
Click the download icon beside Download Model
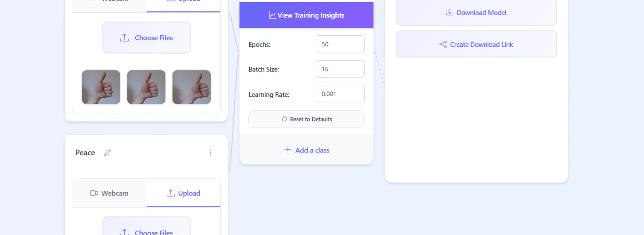pyautogui.click(x=450, y=13)
